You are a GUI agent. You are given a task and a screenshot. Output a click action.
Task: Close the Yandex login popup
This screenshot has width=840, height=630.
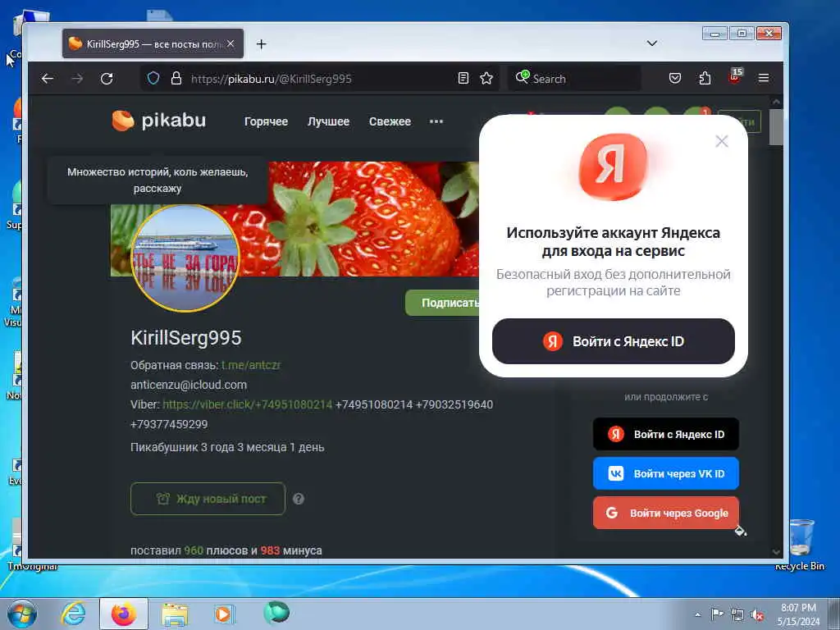pyautogui.click(x=722, y=141)
